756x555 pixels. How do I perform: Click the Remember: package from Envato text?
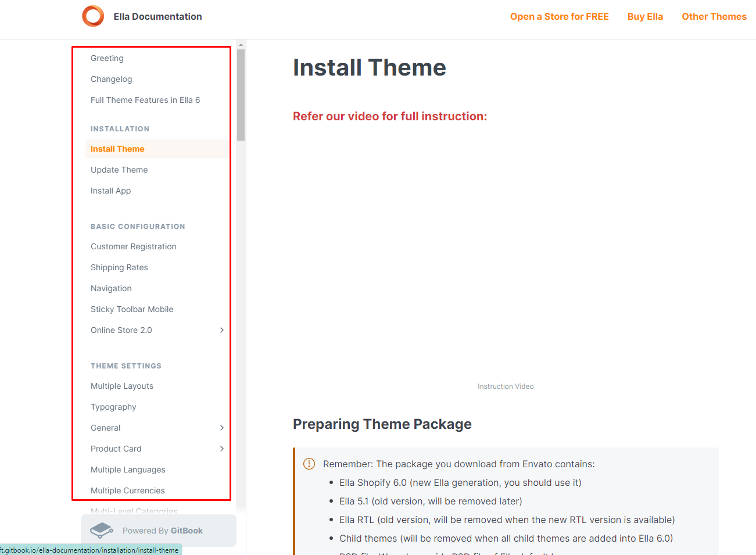tap(459, 464)
